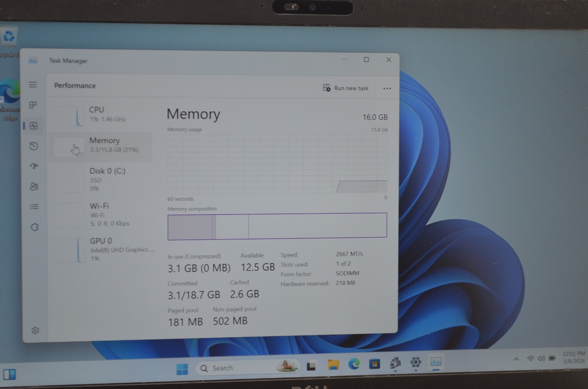Viewport: 588px width, 389px height.
Task: Open Microsoft Store from the taskbar
Action: (x=374, y=364)
